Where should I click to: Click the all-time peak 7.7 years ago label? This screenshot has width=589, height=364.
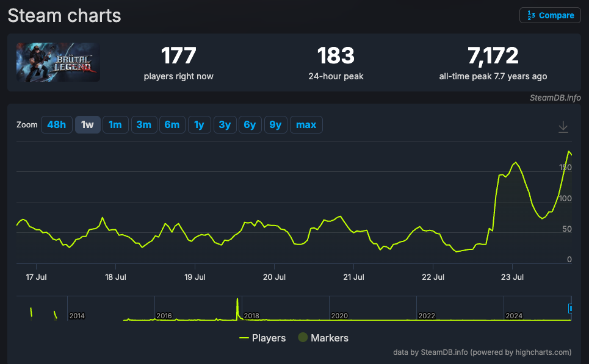[493, 77]
